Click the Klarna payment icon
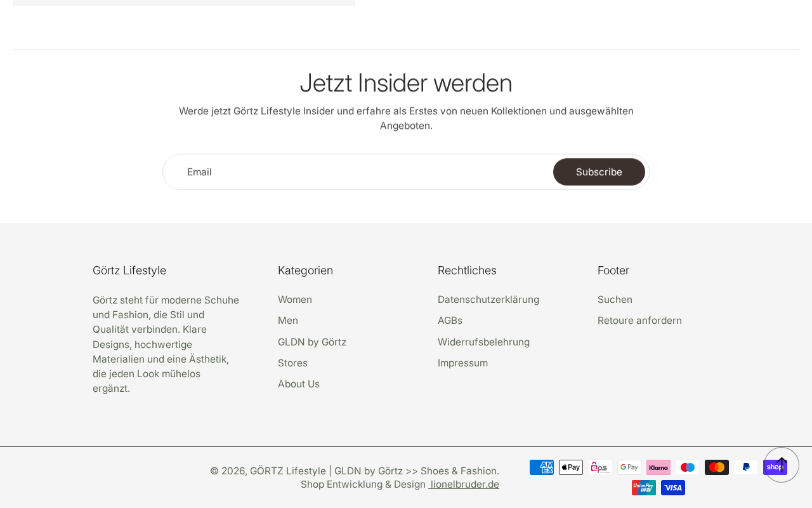This screenshot has height=508, width=812. pos(658,467)
